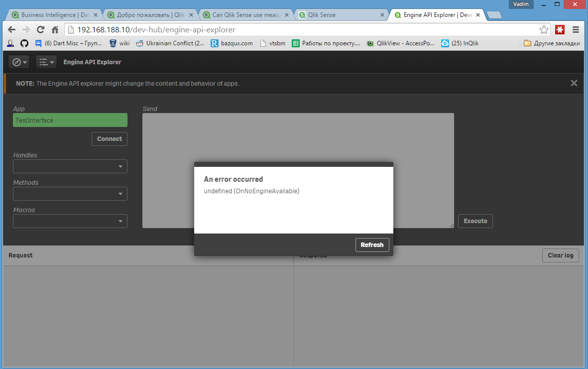
Task: Open the navigation list menu icon
Action: [x=46, y=62]
